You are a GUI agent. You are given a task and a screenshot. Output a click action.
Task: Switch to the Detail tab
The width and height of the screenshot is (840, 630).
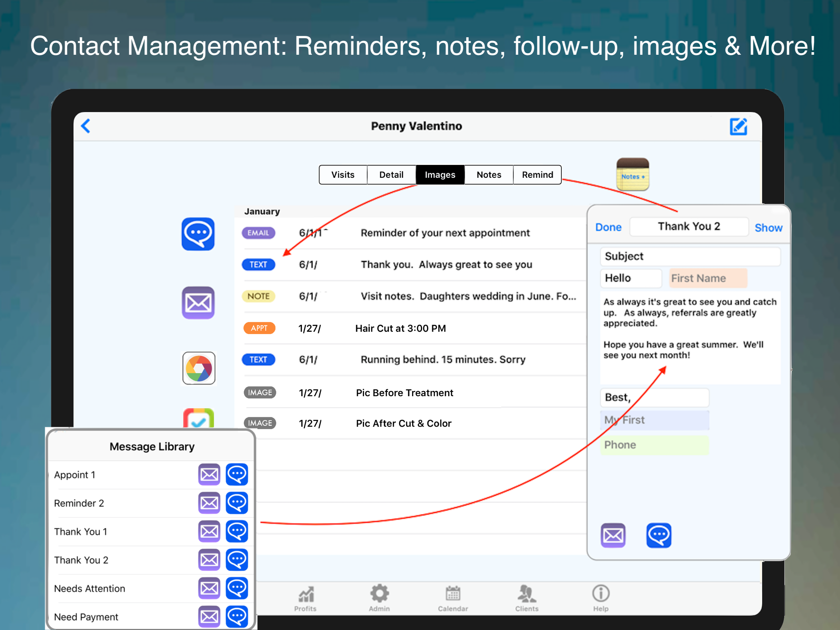point(391,175)
